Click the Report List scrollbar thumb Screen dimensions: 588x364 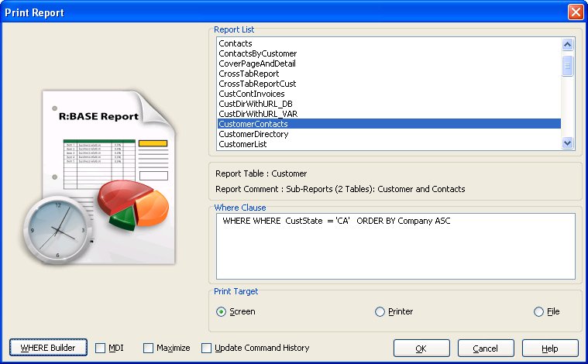(x=568, y=66)
